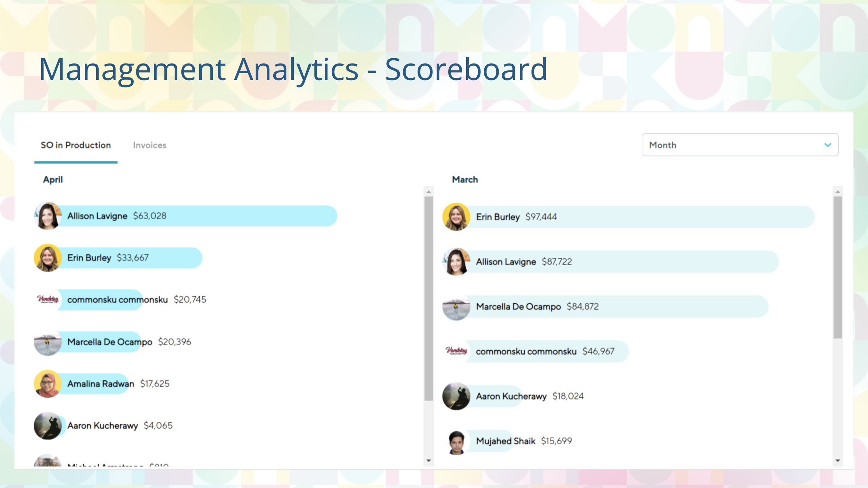Click Allison Lavigne's profile picture in April list
868x488 pixels.
coord(48,216)
